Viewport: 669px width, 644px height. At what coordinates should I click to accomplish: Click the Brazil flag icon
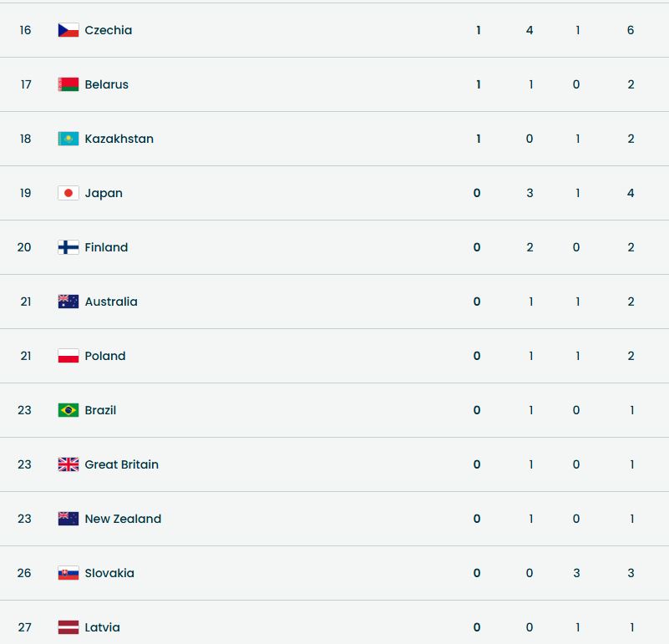pos(68,410)
